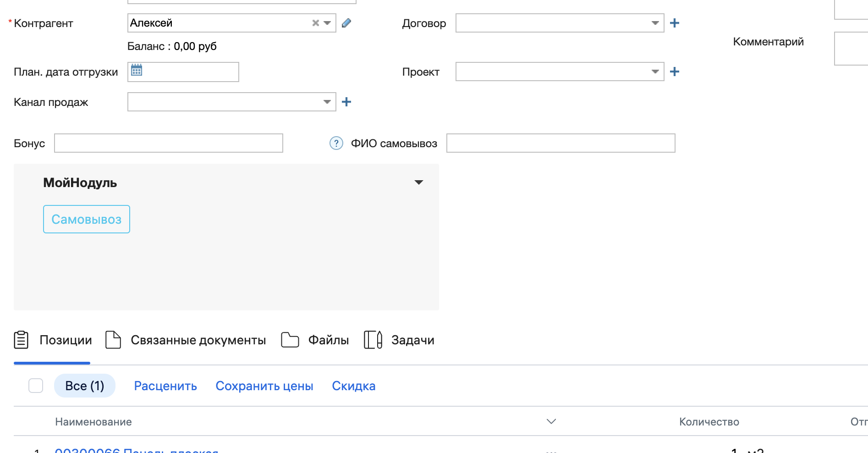Toggle the select-all positions checkbox
This screenshot has height=453, width=868.
pyautogui.click(x=36, y=386)
